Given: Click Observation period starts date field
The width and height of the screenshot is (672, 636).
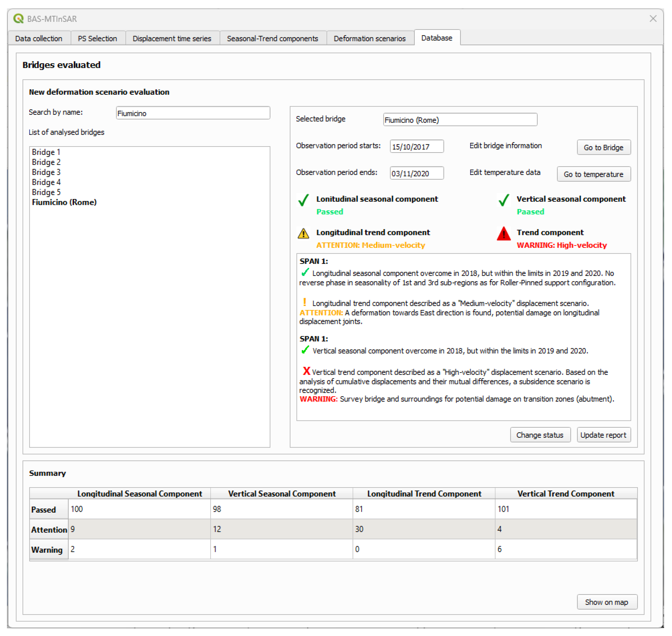Looking at the screenshot, I should point(416,146).
